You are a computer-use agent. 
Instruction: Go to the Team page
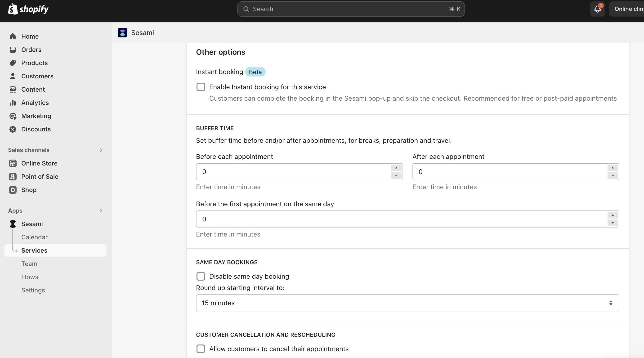[29, 264]
